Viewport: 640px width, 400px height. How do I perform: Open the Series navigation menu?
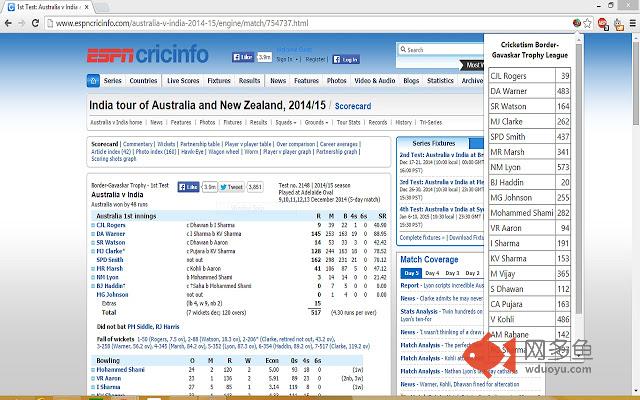point(113,81)
